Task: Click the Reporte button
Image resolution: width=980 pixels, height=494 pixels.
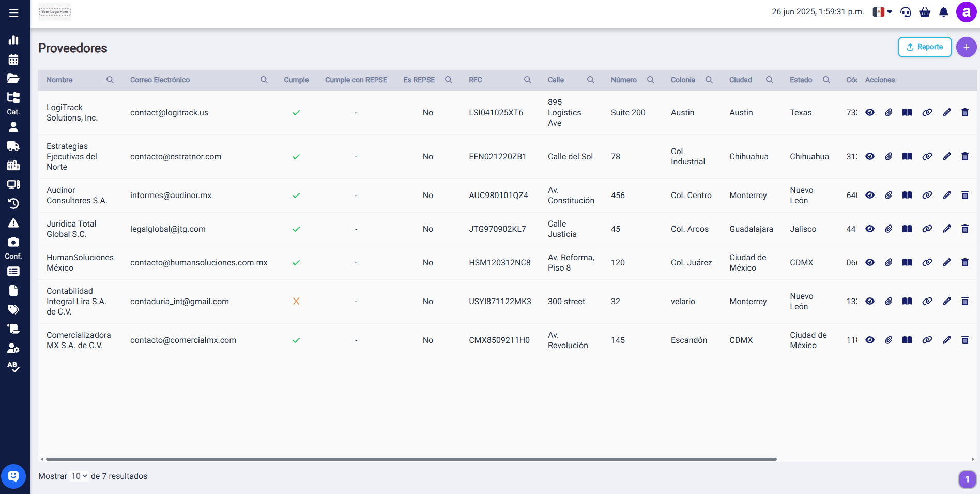Action: [x=925, y=47]
